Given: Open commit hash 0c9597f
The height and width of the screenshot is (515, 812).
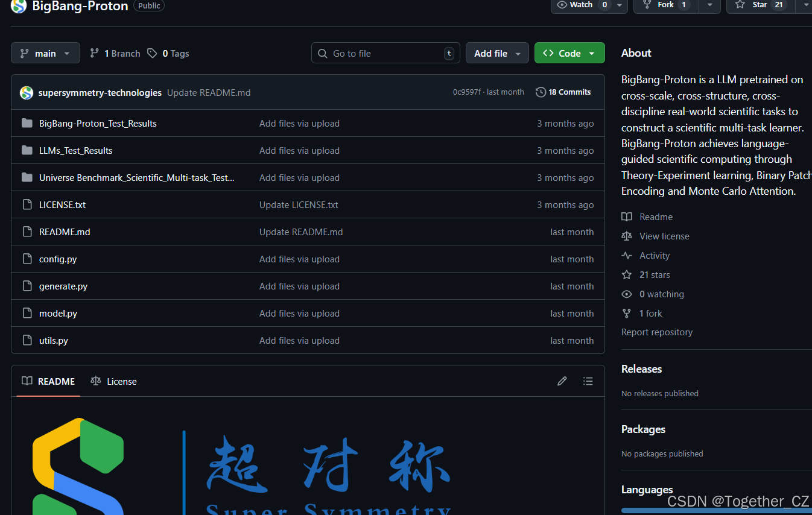Looking at the screenshot, I should pos(467,92).
